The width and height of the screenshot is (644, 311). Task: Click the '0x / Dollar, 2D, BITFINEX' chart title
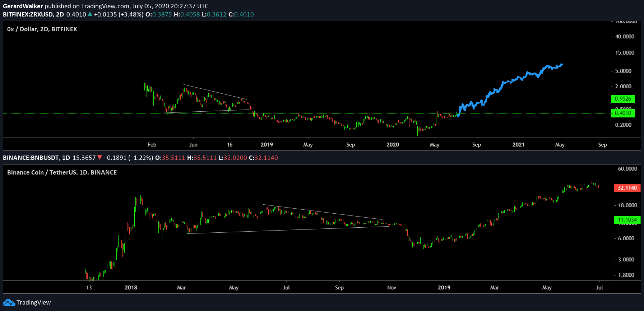coord(42,29)
